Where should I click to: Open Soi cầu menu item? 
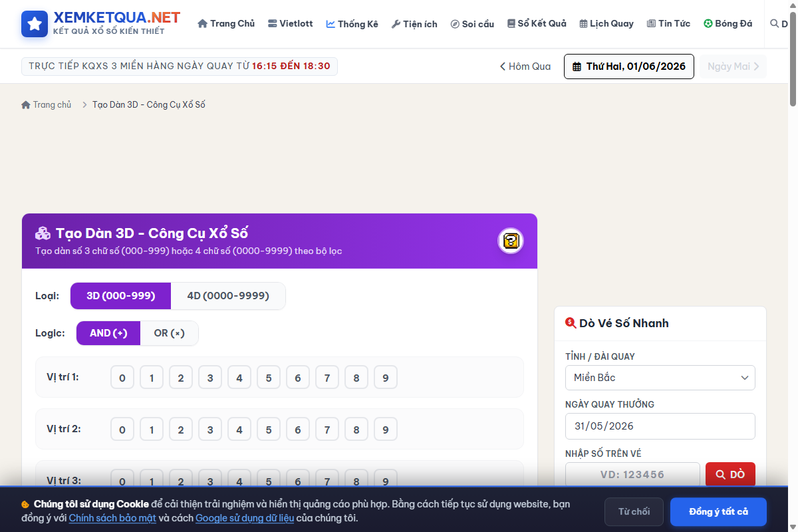472,24
